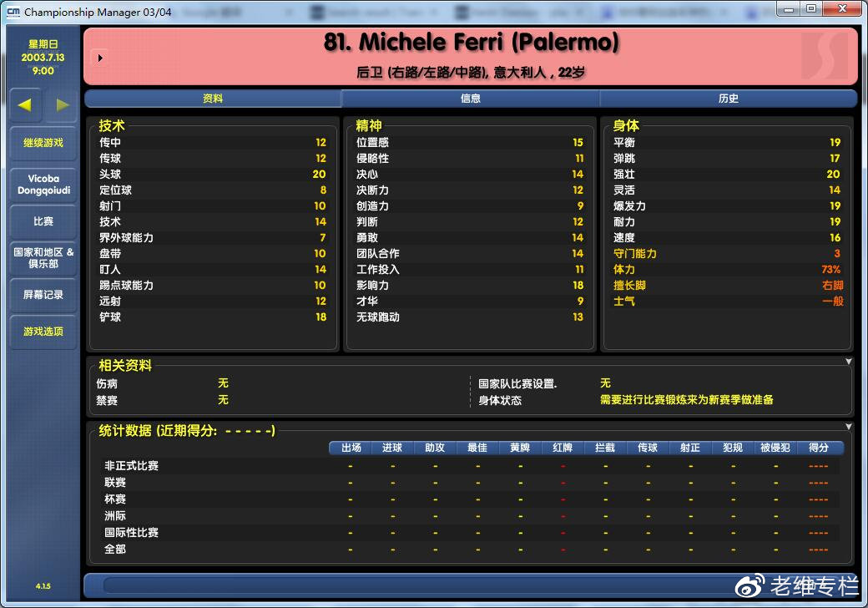Select the 犯规 column header

click(733, 448)
